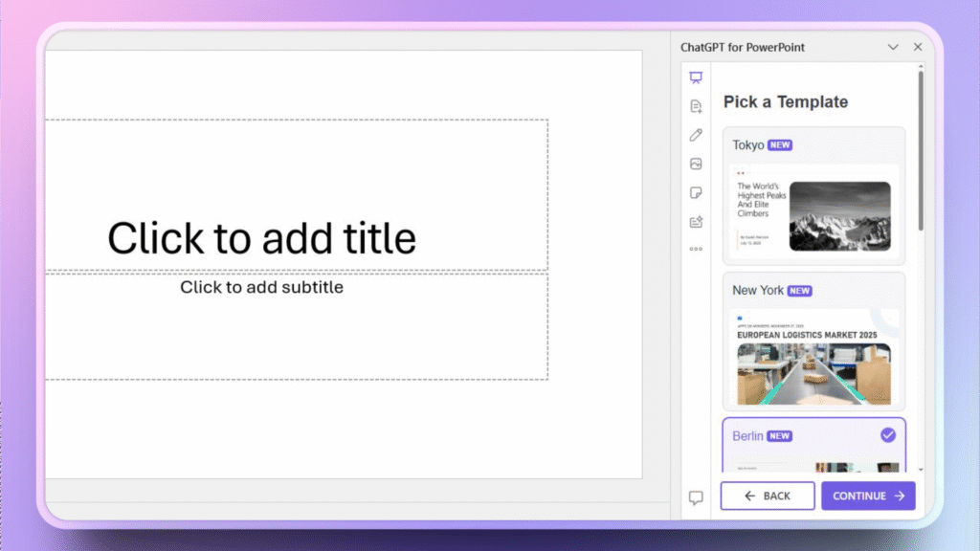Go back using the BACK button
This screenshot has height=551, width=980.
767,496
